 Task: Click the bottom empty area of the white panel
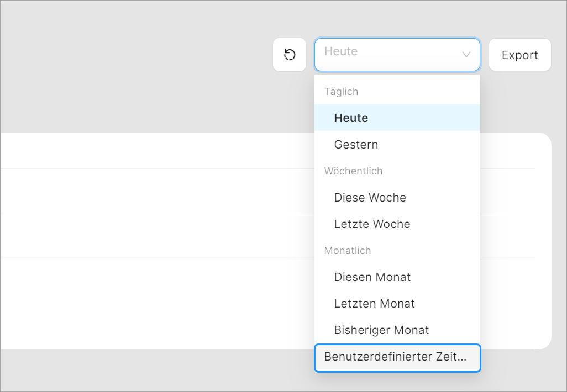155,304
